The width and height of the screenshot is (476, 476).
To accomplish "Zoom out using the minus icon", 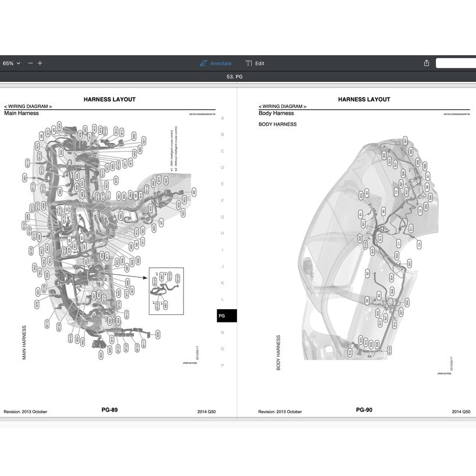I will click(30, 63).
